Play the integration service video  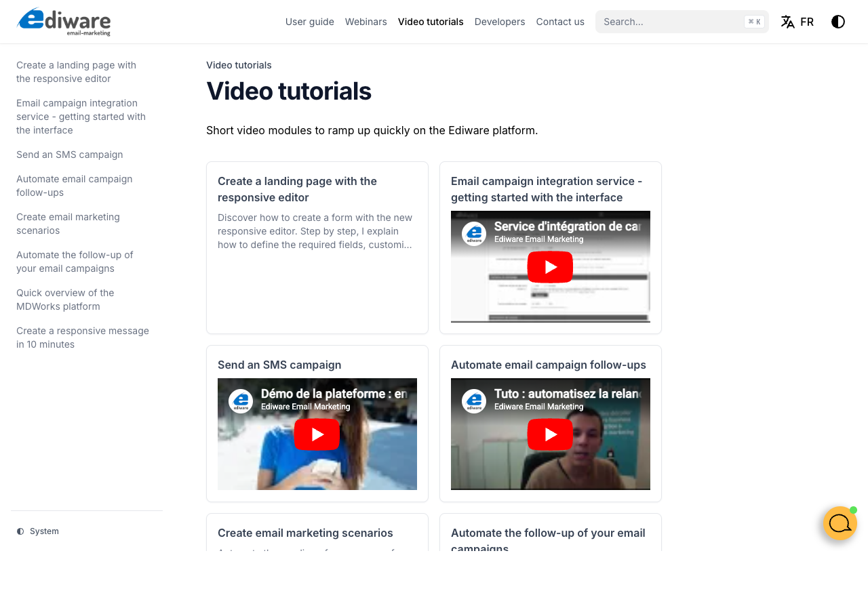pyautogui.click(x=550, y=267)
